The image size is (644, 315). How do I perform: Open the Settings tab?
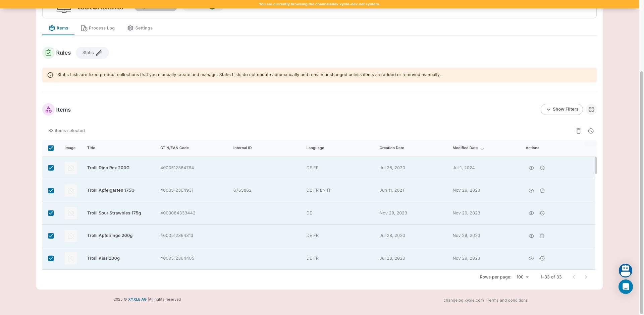140,28
